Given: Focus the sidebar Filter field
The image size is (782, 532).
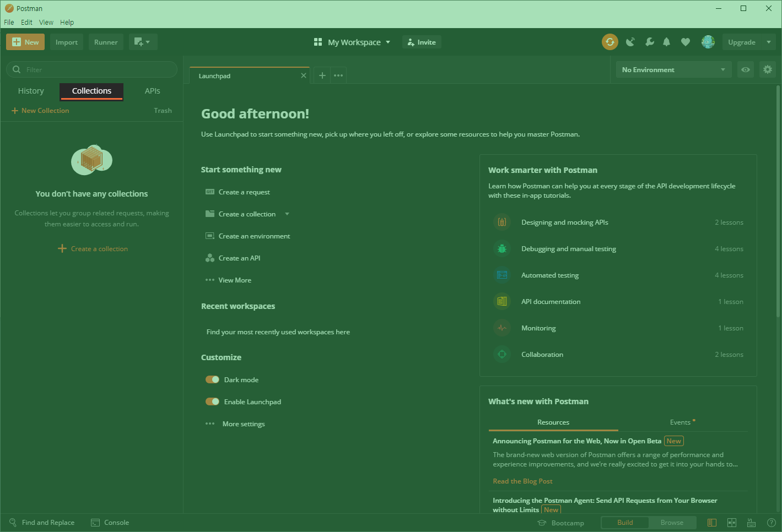Looking at the screenshot, I should [91, 69].
